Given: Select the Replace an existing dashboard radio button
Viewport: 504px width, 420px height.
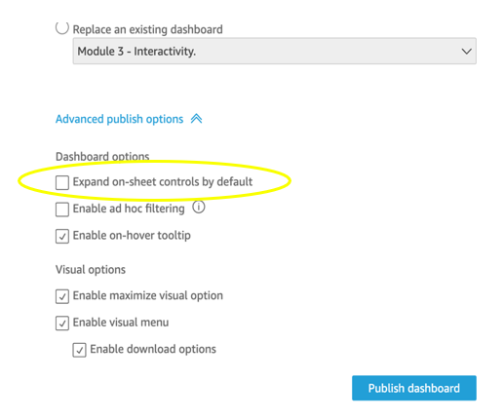Looking at the screenshot, I should (61, 28).
